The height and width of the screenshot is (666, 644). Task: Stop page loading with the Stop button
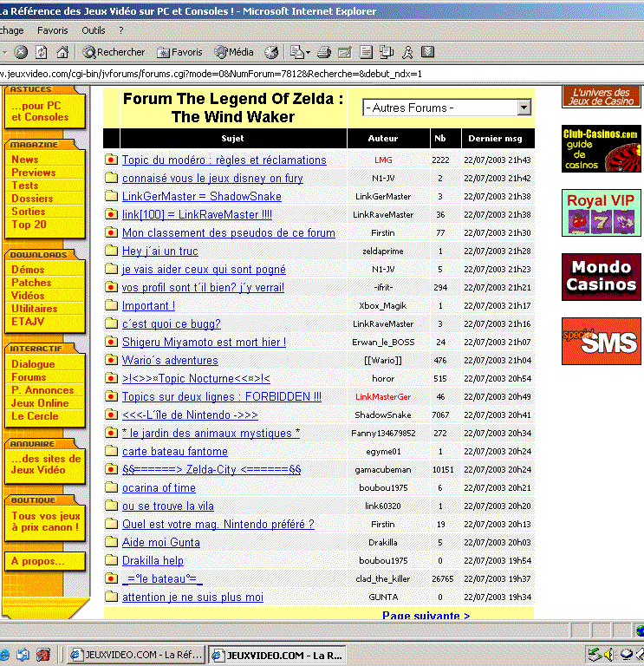pyautogui.click(x=21, y=52)
